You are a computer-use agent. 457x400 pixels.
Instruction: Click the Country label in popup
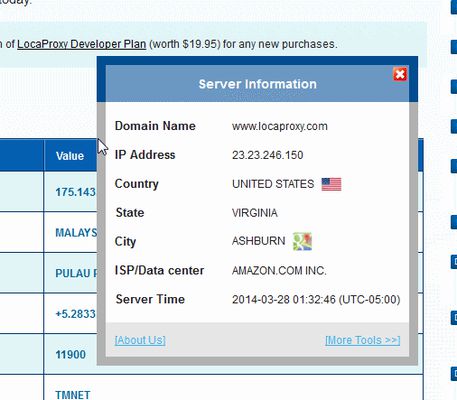[137, 184]
